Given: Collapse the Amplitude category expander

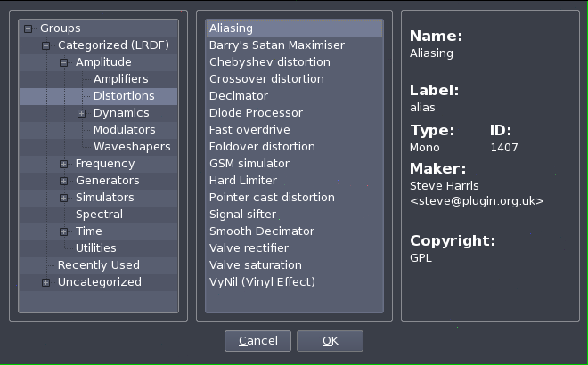Looking at the screenshot, I should point(64,62).
